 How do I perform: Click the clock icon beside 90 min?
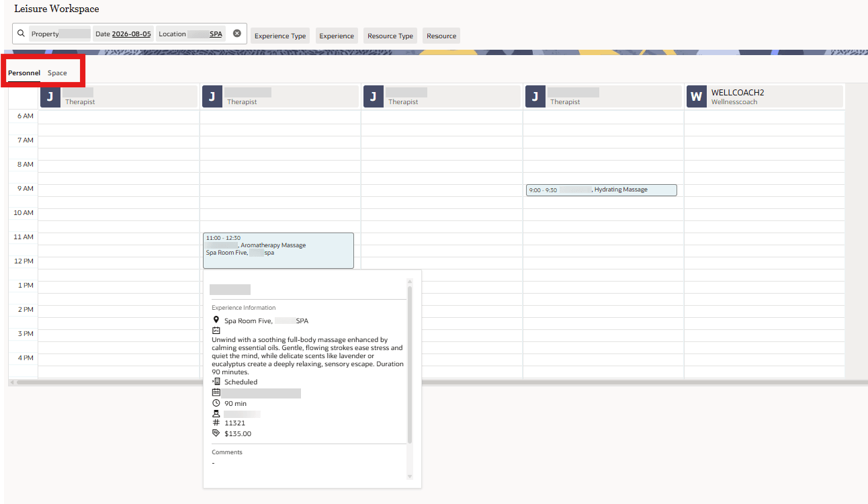(216, 403)
